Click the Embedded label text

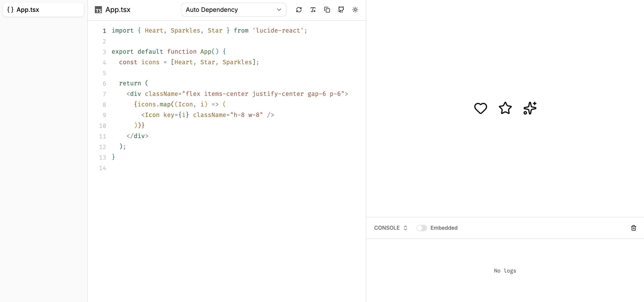point(444,228)
